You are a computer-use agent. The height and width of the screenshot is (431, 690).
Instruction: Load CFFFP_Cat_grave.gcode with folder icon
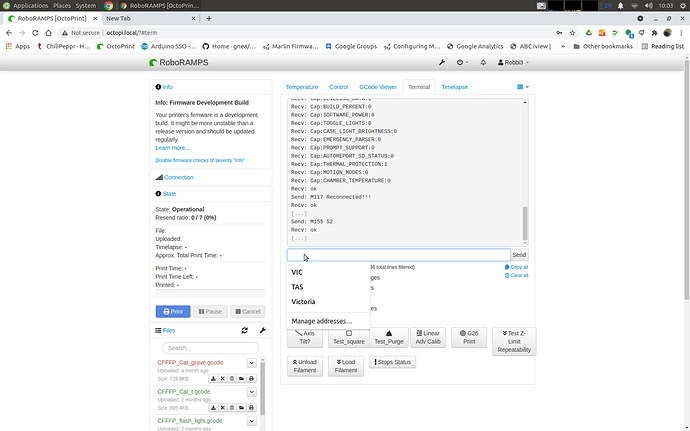tap(242, 378)
